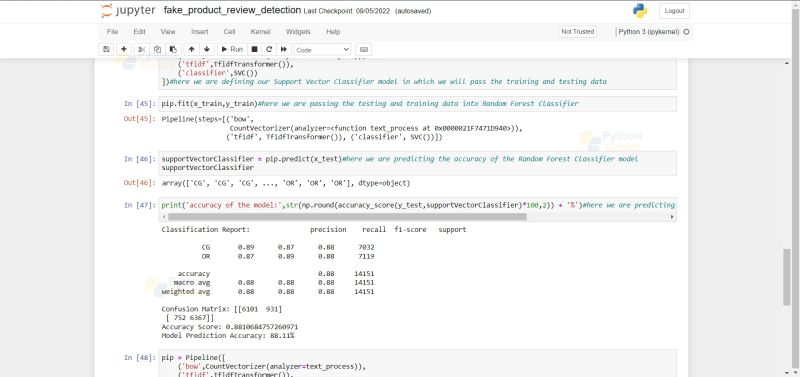The width and height of the screenshot is (800, 377).
Task: Open the Widgets menu
Action: point(298,32)
